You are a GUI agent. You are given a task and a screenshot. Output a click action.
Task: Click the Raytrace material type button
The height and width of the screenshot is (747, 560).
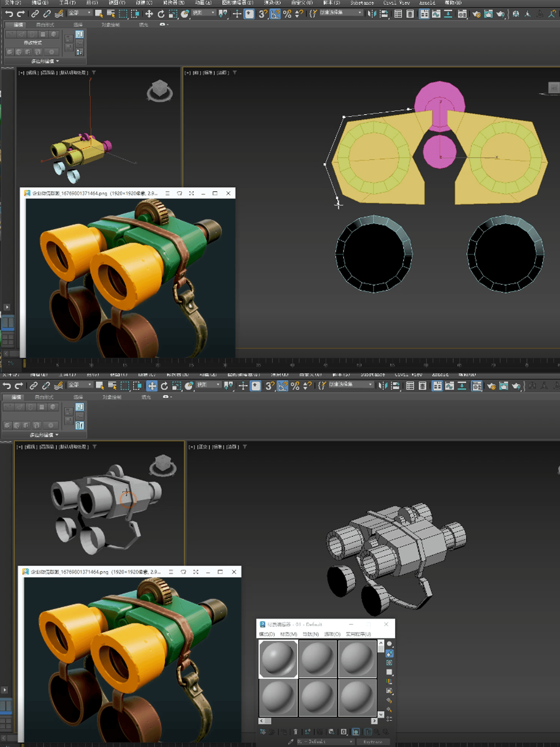click(x=373, y=742)
